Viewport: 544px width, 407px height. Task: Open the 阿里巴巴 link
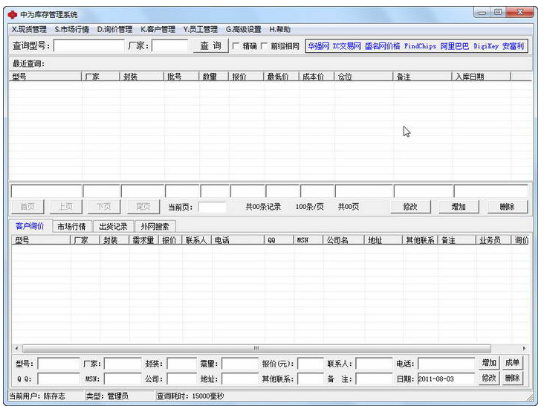(x=454, y=46)
